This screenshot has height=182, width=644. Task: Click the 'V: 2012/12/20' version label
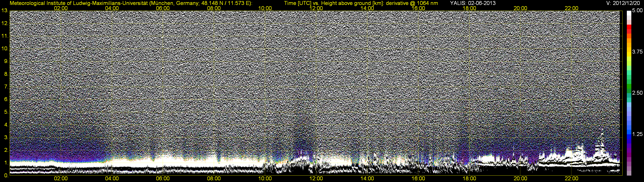click(x=623, y=3)
